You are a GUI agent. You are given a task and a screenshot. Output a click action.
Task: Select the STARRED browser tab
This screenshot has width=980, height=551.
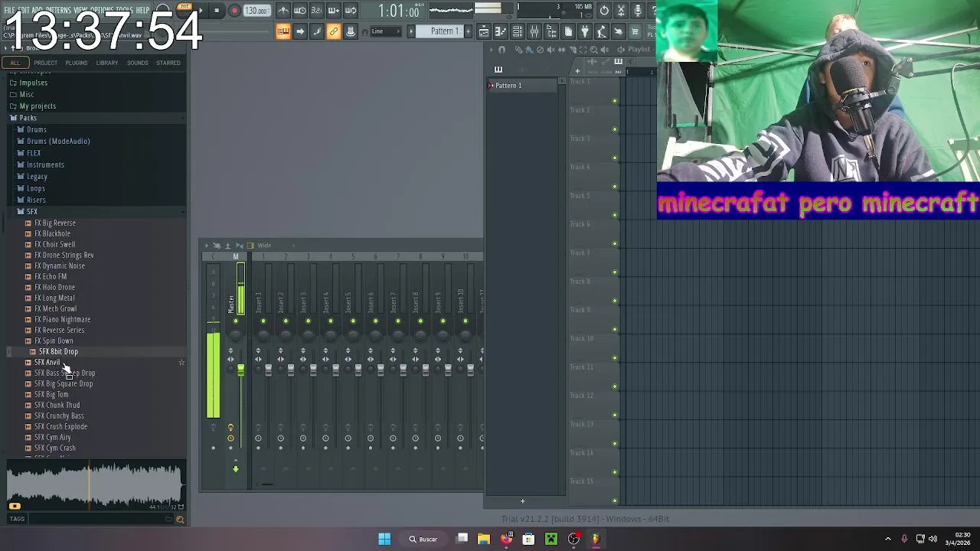pos(168,63)
